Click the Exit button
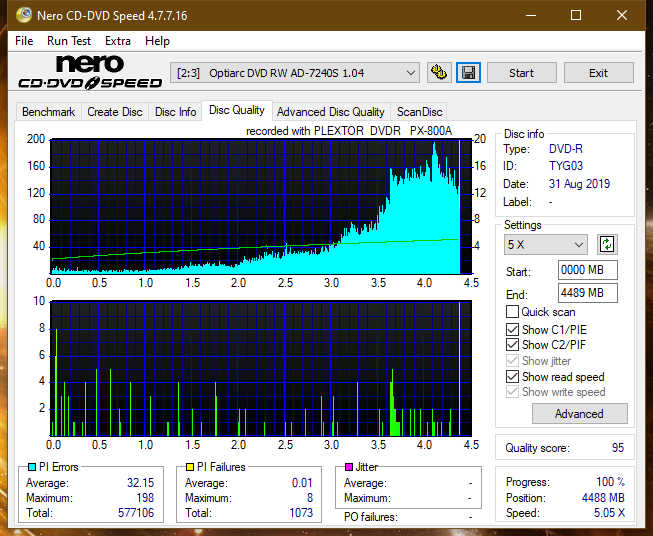The height and width of the screenshot is (536, 653). click(x=598, y=73)
